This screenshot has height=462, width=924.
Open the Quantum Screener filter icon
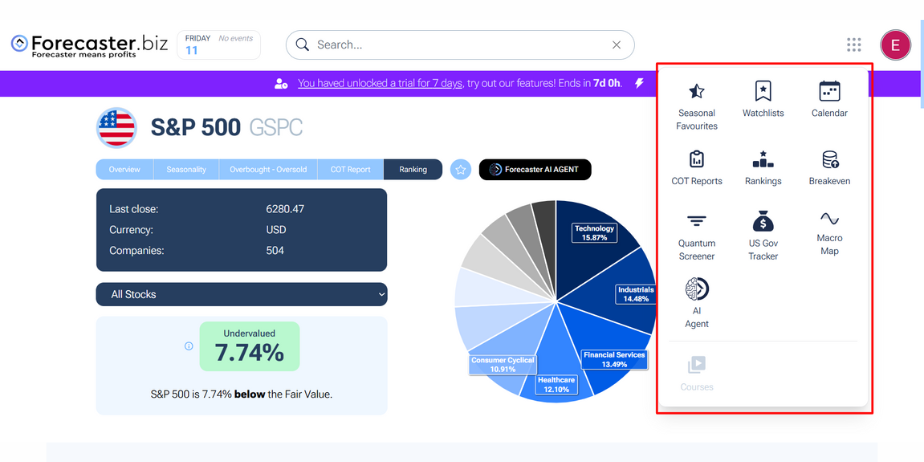pyautogui.click(x=697, y=221)
